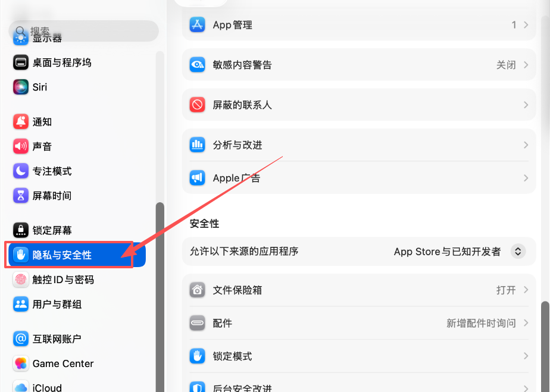
Task: Expand the 屏蔽的联系人 row chevron
Action: 526,105
